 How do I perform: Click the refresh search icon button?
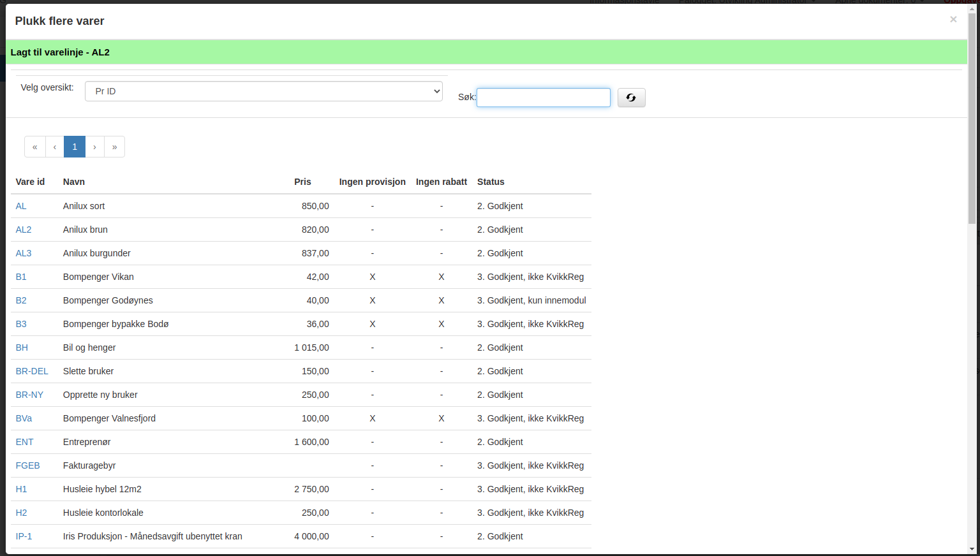631,98
